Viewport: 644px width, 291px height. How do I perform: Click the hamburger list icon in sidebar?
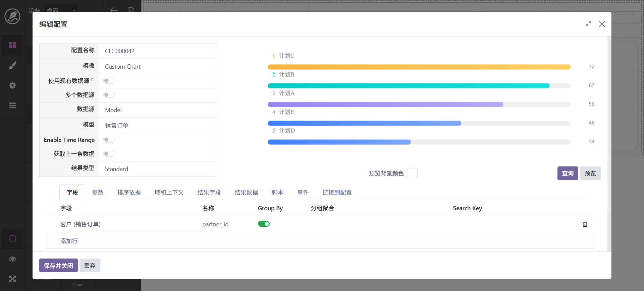click(x=12, y=105)
